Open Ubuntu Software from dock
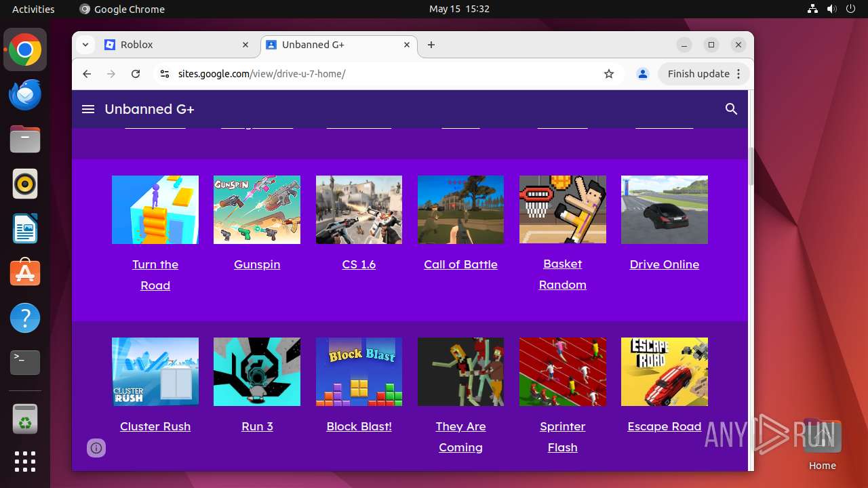The image size is (868, 488). click(25, 273)
